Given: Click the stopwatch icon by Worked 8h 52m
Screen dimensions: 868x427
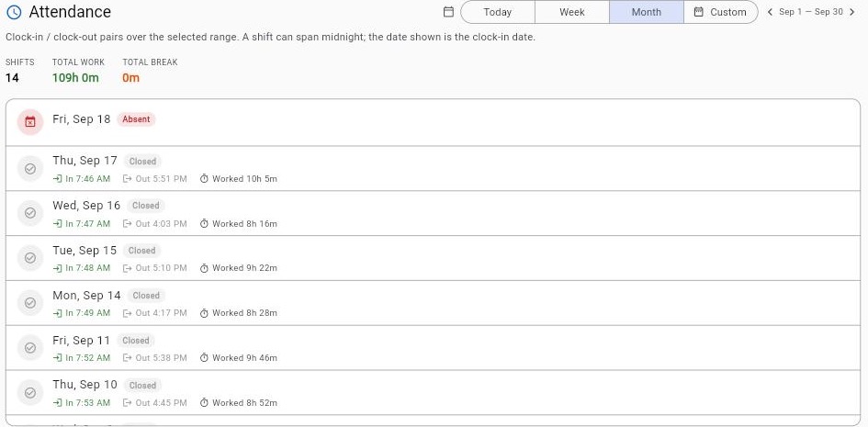Looking at the screenshot, I should [x=204, y=402].
